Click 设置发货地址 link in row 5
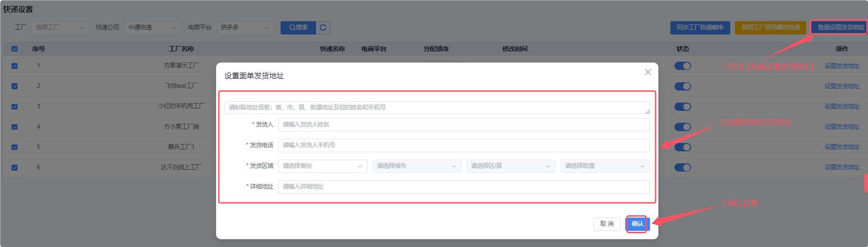868x247 pixels. tap(842, 147)
